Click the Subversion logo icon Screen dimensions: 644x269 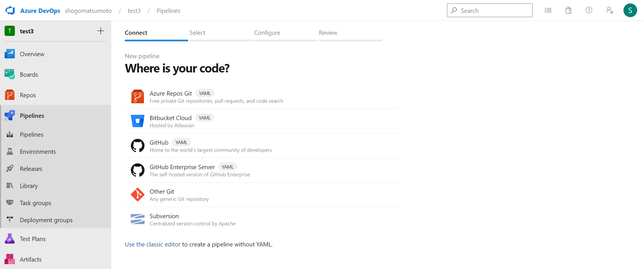coord(138,219)
